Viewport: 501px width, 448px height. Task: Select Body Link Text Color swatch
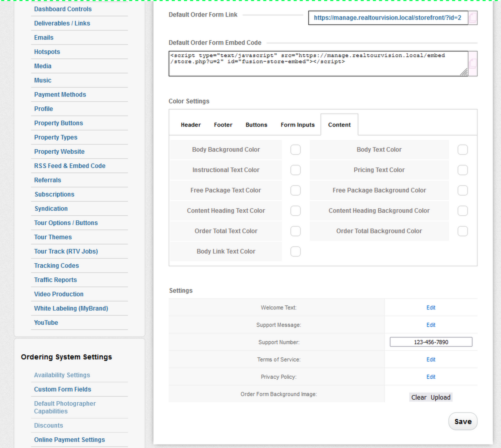point(295,251)
